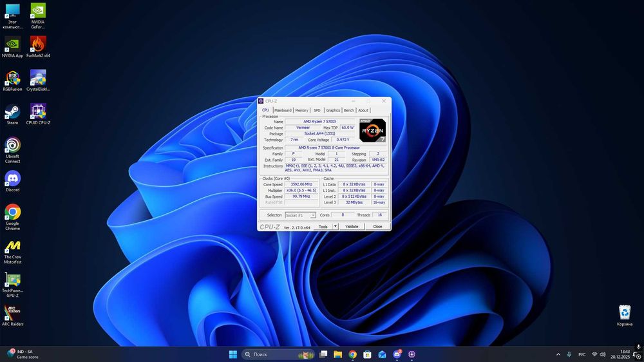644x362 pixels.
Task: Launch The Crew Motorfest shortcut
Action: point(12,251)
